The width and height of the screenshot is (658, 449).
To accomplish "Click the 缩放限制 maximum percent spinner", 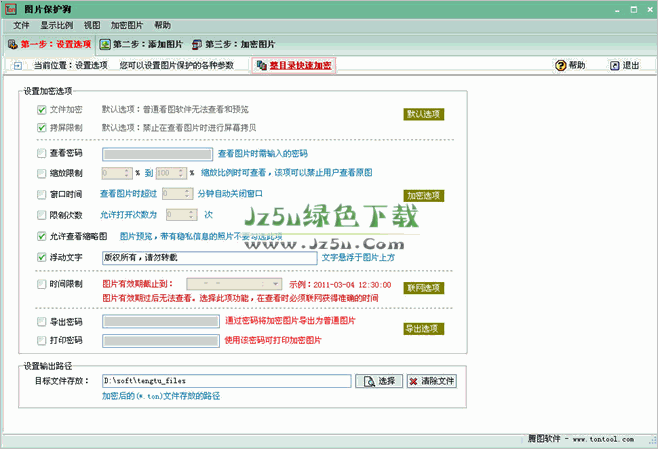I will [x=180, y=174].
